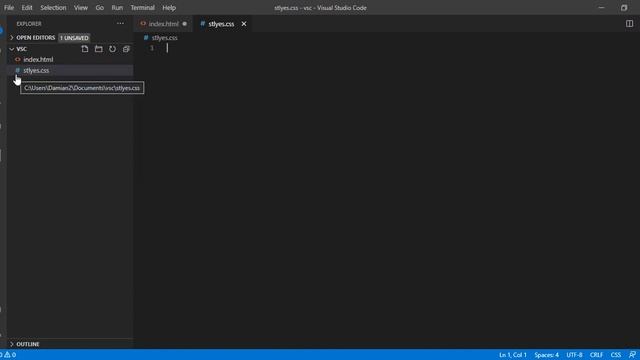This screenshot has height=360, width=640.
Task: Click the unsaved dot on index.html tab
Action: click(184, 24)
